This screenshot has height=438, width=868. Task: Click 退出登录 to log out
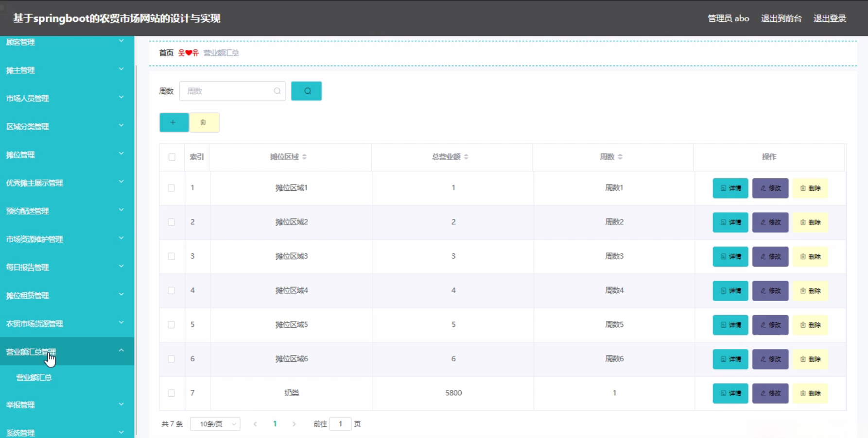pos(830,18)
